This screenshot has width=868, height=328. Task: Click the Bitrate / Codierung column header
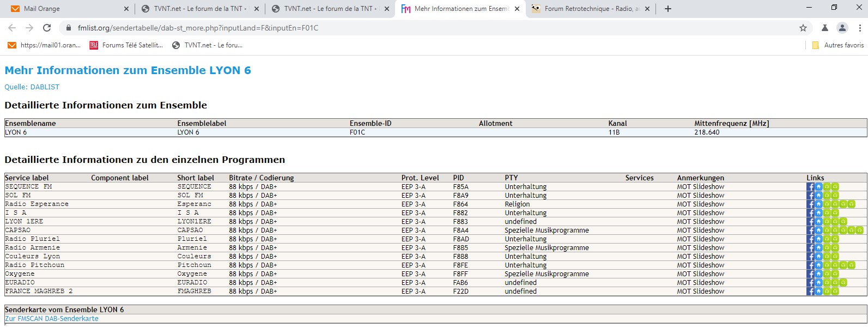coord(261,178)
